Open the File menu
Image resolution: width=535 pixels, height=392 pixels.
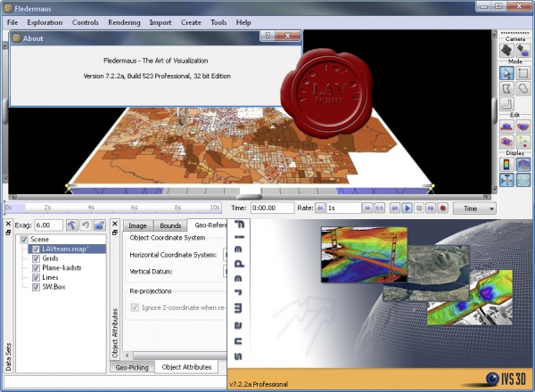click(x=12, y=22)
